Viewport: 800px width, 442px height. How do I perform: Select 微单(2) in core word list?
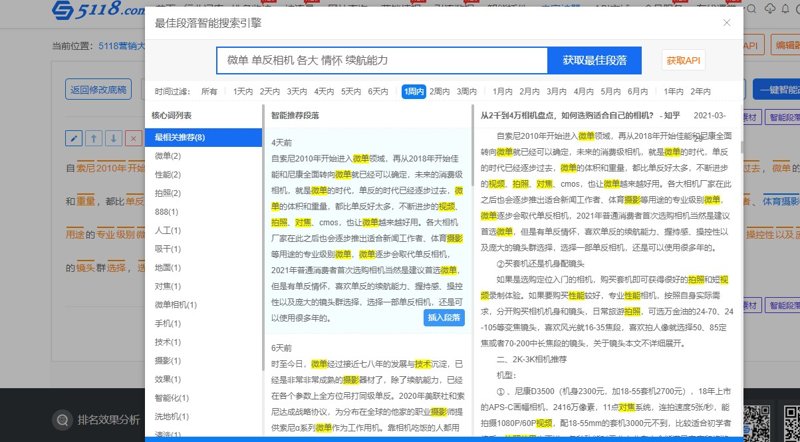(168, 156)
